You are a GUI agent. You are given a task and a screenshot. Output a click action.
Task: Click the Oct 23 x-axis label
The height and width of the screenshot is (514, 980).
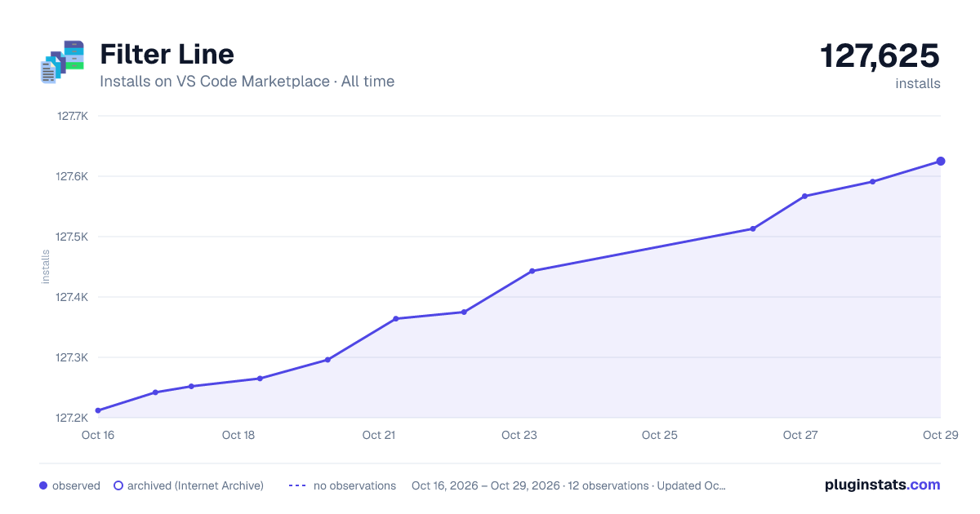pos(519,435)
